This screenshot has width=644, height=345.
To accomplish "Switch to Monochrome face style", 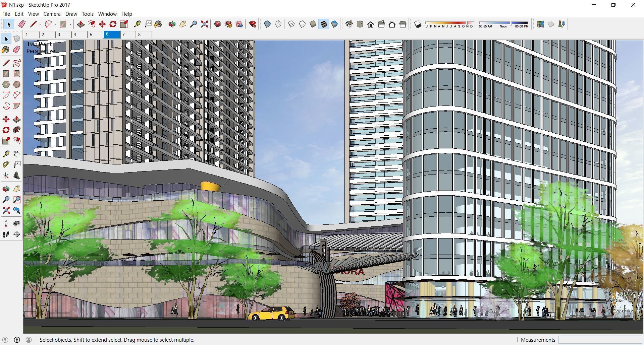I will point(334,24).
